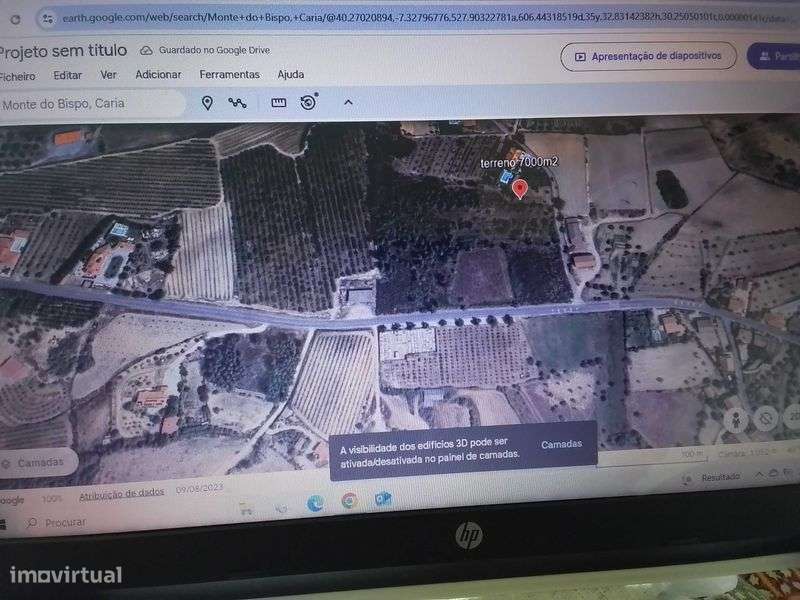Expand system tray hidden icons chevron
Screen dimensions: 800x600
point(759,474)
